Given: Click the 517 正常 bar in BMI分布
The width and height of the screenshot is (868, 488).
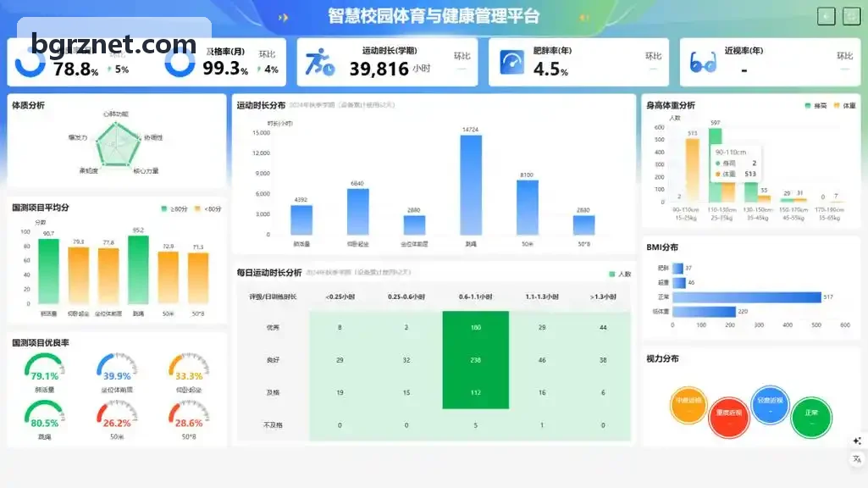Looking at the screenshot, I should [747, 297].
